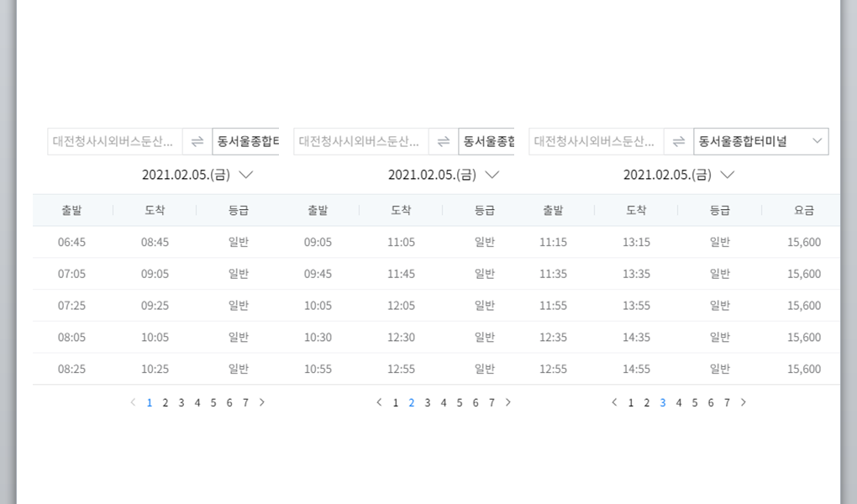
Task: Click the 14:35 arrival time
Action: 636,338
